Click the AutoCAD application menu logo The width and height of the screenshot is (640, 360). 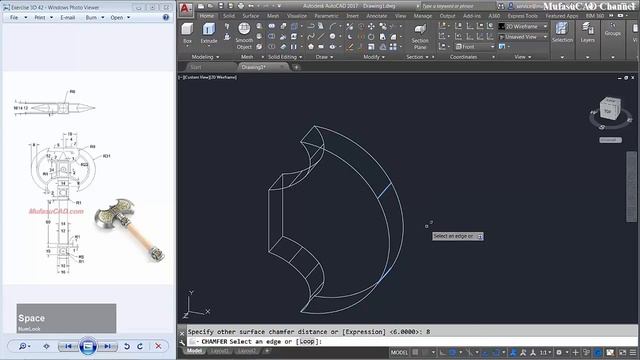coord(186,9)
